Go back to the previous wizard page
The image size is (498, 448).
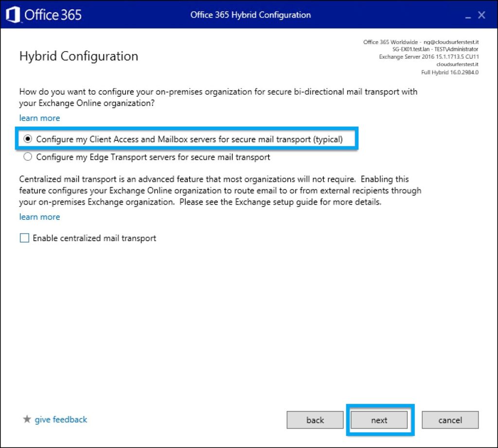(x=315, y=420)
